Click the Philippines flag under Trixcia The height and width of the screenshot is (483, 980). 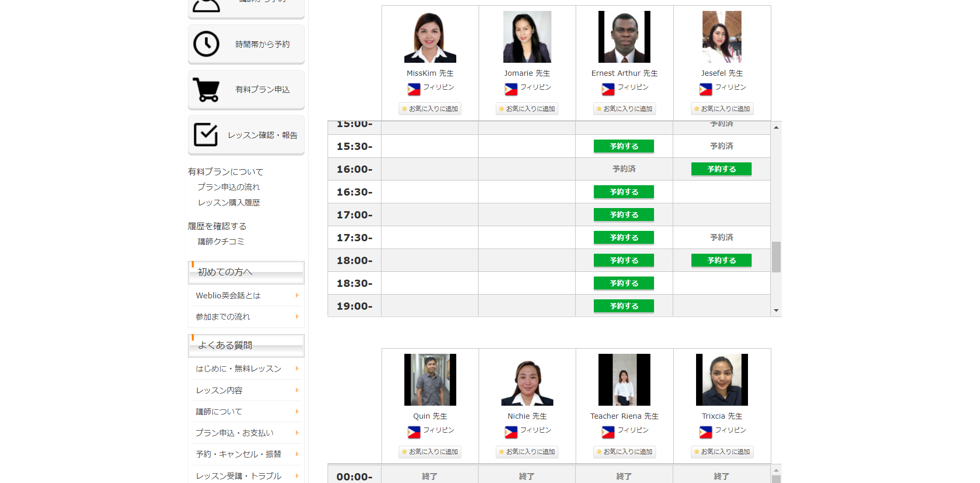[705, 432]
